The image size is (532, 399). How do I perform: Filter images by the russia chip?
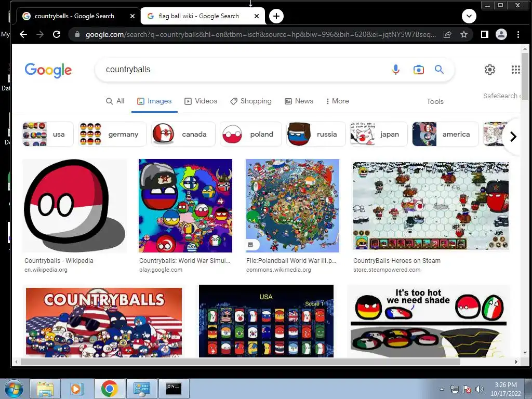pos(316,134)
